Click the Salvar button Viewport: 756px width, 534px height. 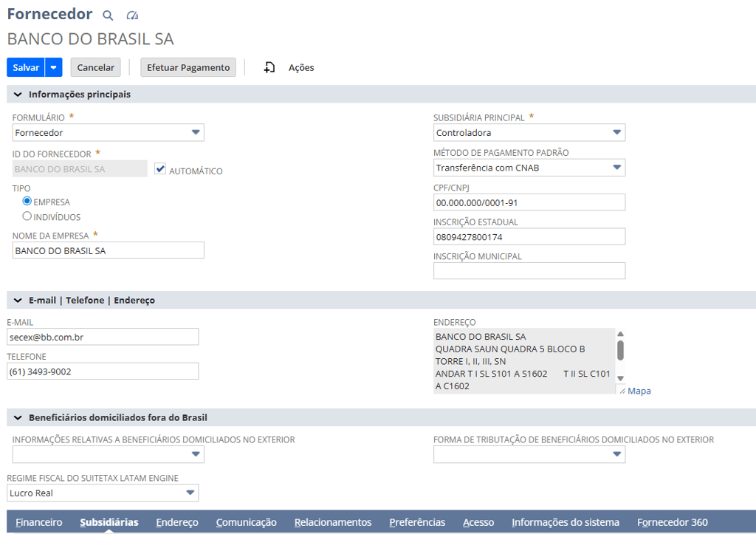(x=26, y=67)
